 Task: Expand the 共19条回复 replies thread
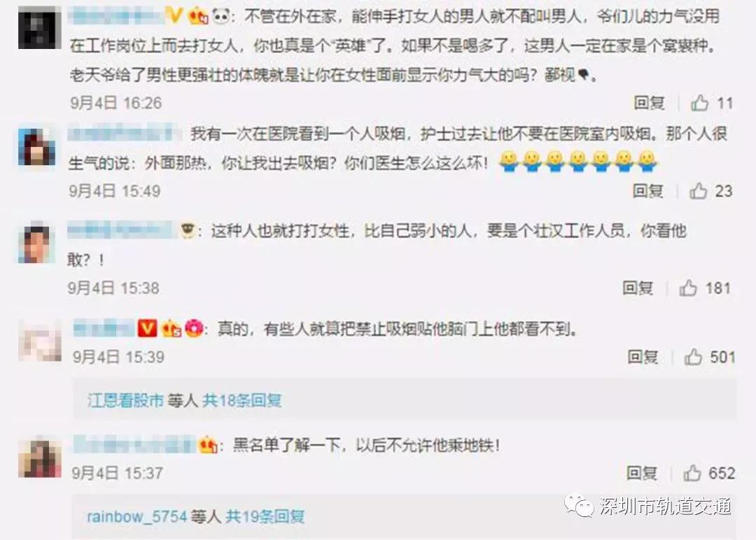pyautogui.click(x=265, y=517)
